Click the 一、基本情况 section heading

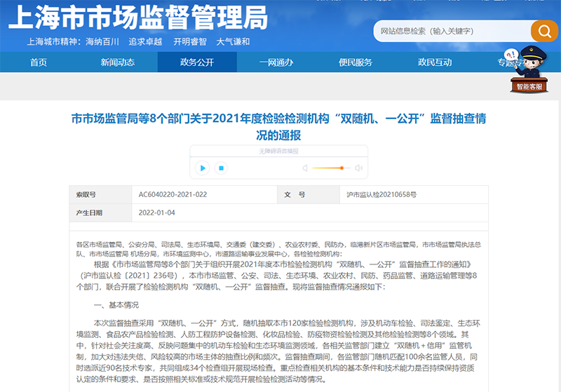(x=116, y=305)
